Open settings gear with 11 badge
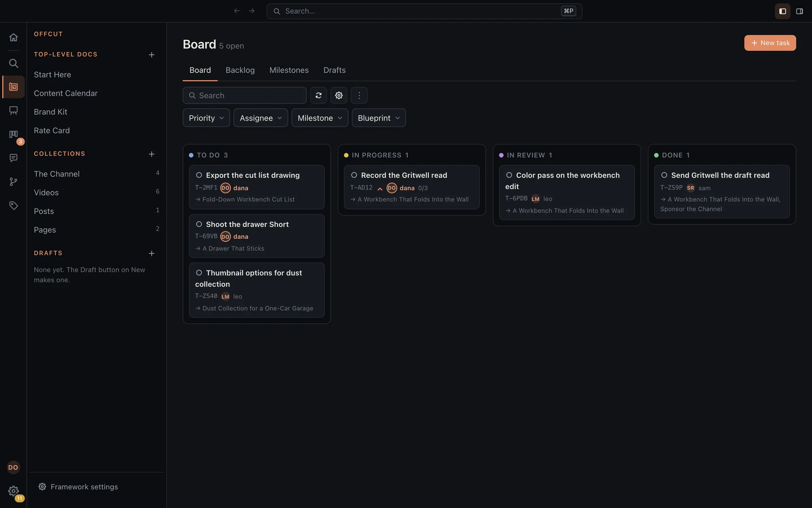 (x=14, y=491)
